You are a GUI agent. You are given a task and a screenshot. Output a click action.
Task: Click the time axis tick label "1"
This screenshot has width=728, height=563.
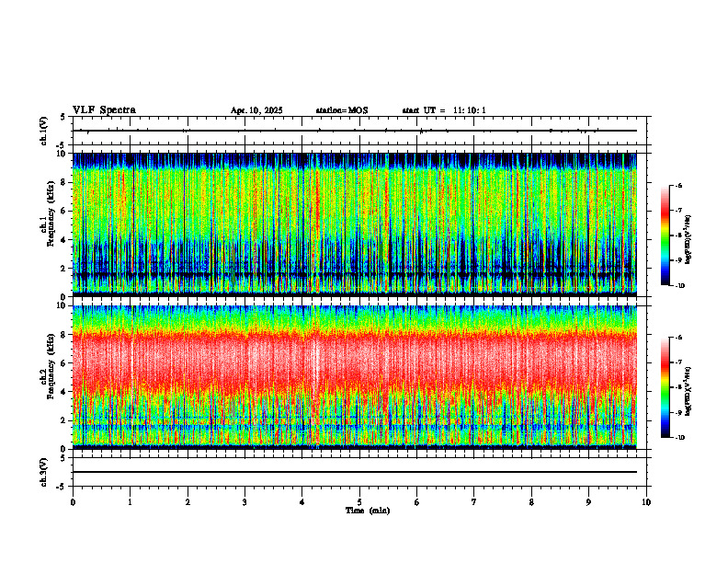(130, 502)
